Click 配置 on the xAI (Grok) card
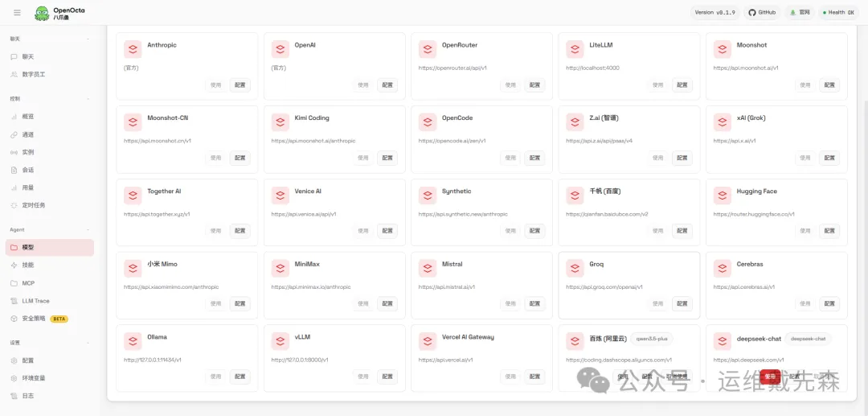The image size is (868, 416). (829, 158)
